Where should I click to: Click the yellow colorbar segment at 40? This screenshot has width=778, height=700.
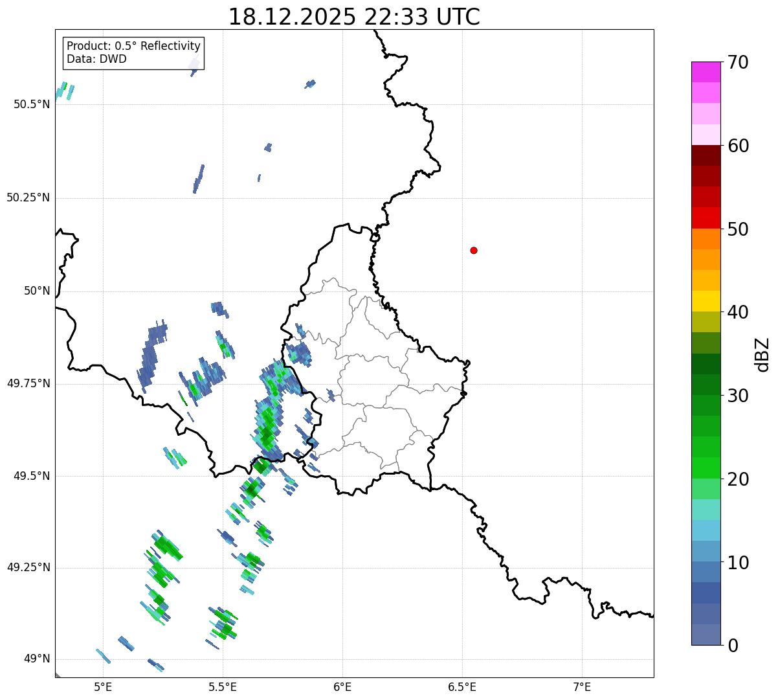706,301
